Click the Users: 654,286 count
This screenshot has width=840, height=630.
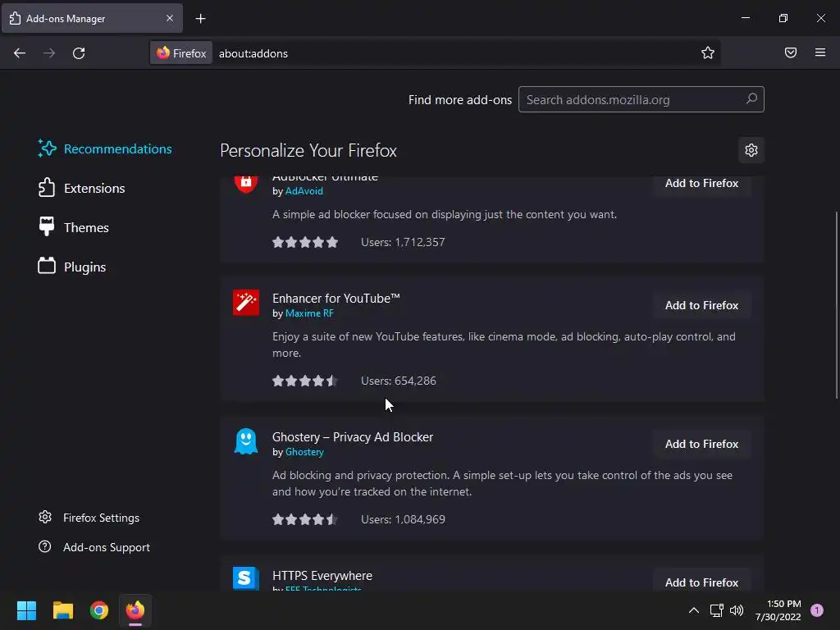398,381
